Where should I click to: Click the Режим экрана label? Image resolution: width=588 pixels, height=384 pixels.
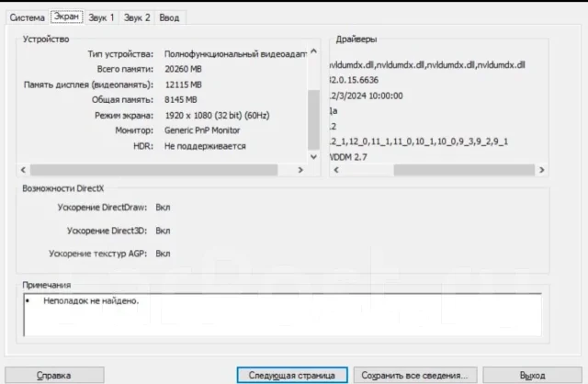(124, 116)
